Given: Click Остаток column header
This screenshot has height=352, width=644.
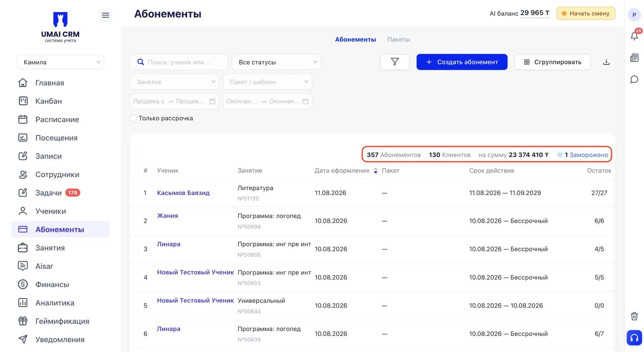Looking at the screenshot, I should [599, 170].
